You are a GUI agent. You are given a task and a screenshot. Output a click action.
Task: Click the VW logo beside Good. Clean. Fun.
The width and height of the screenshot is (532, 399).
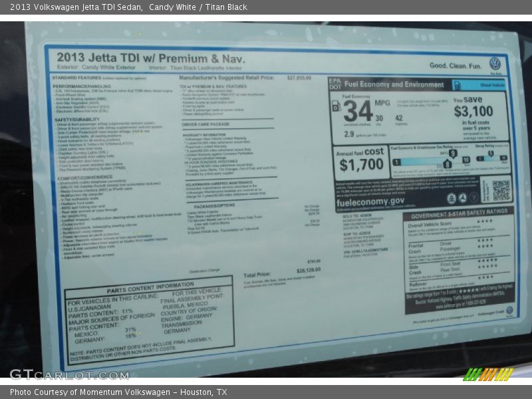click(495, 64)
